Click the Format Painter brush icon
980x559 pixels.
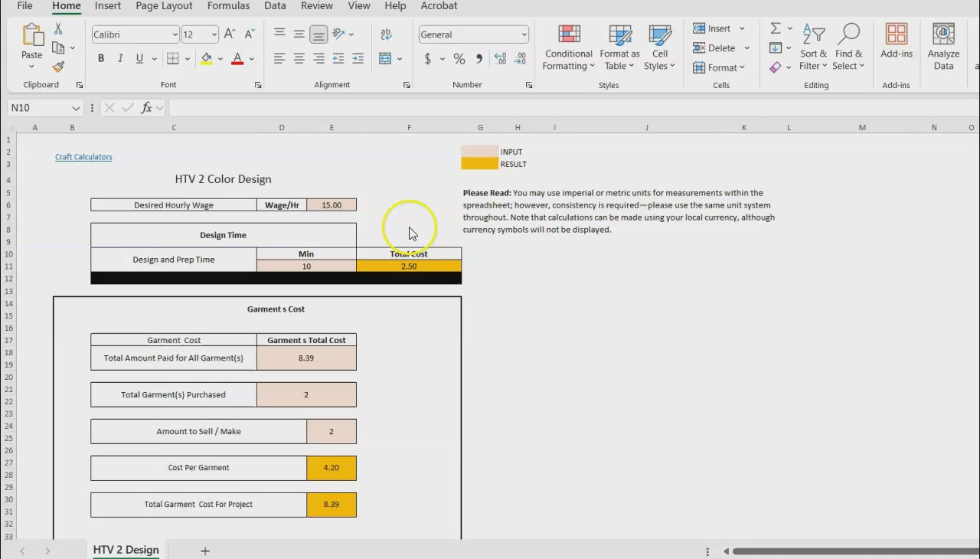point(58,67)
